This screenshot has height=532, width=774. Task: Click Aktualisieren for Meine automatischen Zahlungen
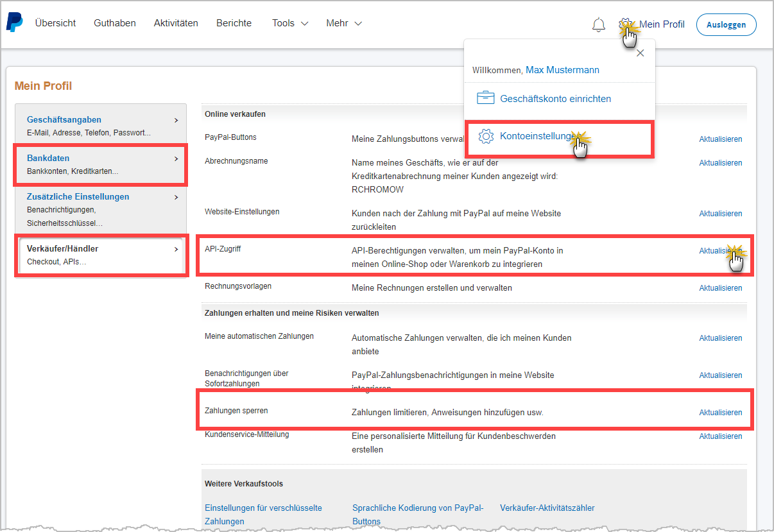point(720,338)
